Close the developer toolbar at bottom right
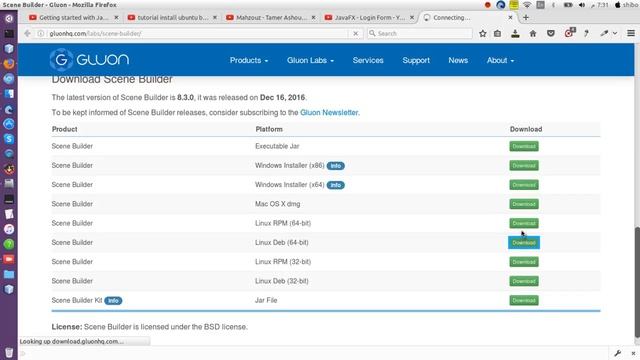640x360 pixels. click(x=633, y=353)
